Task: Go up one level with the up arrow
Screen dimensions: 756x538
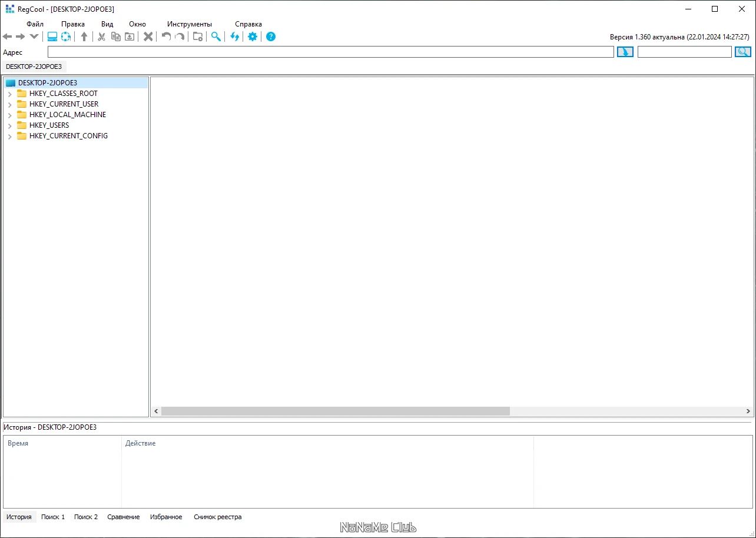Action: (x=84, y=36)
